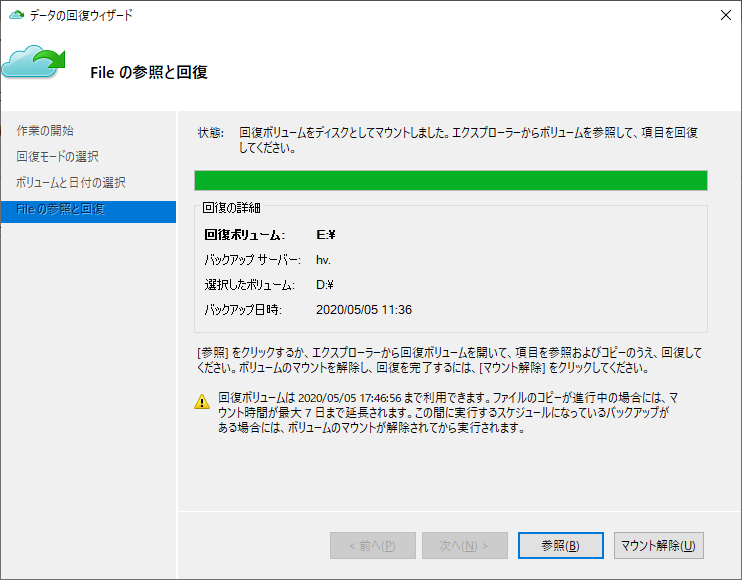Click the 選択したボリューム: label
Screen dimensions: 742x580
[x=249, y=285]
